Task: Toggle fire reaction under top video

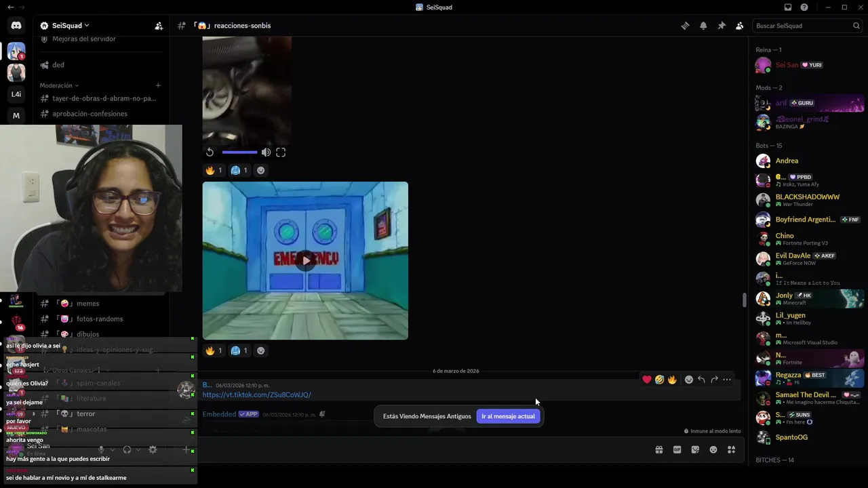Action: (214, 170)
